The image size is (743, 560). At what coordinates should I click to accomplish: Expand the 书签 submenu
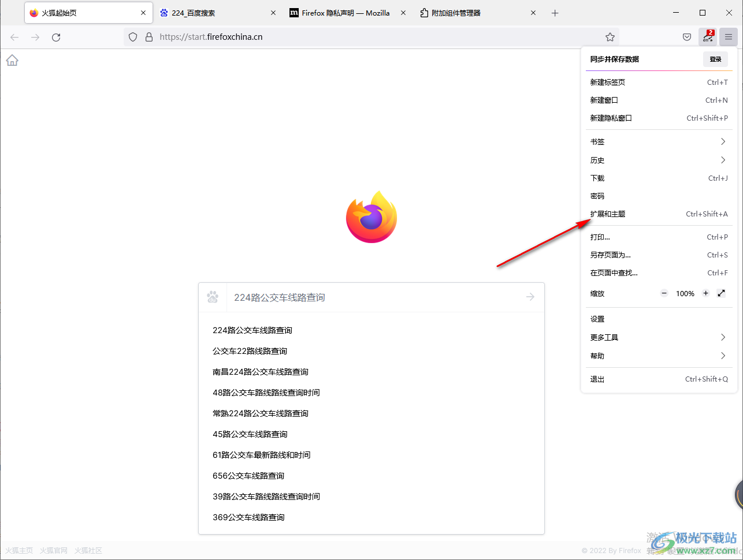click(659, 141)
